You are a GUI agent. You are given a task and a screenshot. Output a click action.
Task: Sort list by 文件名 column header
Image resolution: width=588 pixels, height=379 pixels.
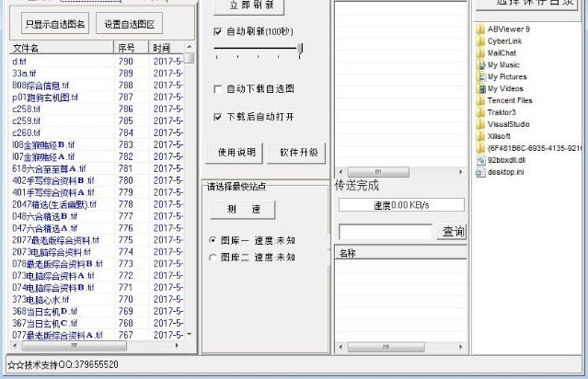[62, 48]
